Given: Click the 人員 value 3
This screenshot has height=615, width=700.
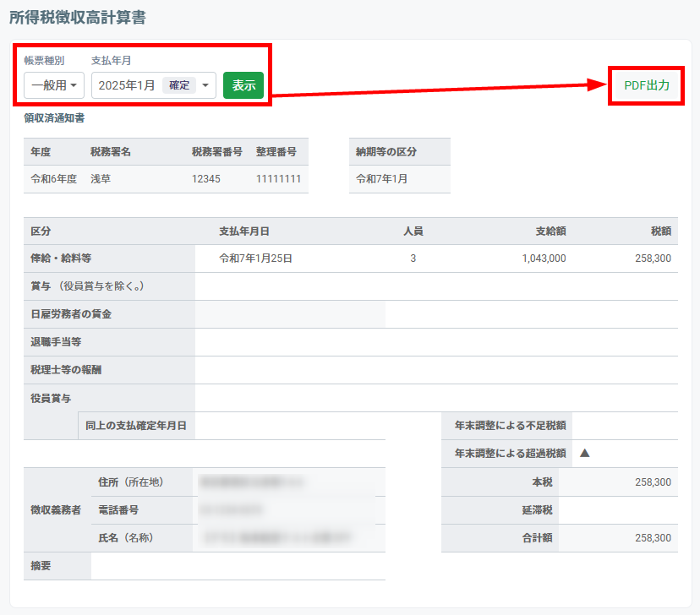Looking at the screenshot, I should tap(413, 259).
